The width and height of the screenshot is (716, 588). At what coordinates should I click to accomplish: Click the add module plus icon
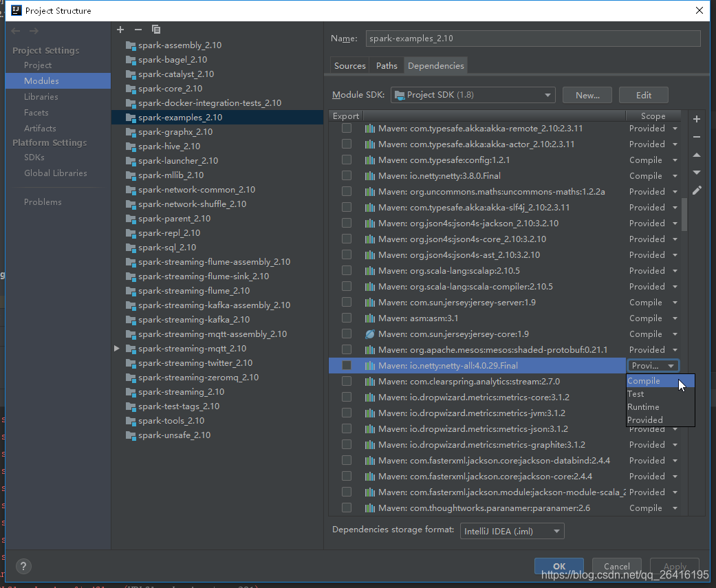[x=120, y=30]
